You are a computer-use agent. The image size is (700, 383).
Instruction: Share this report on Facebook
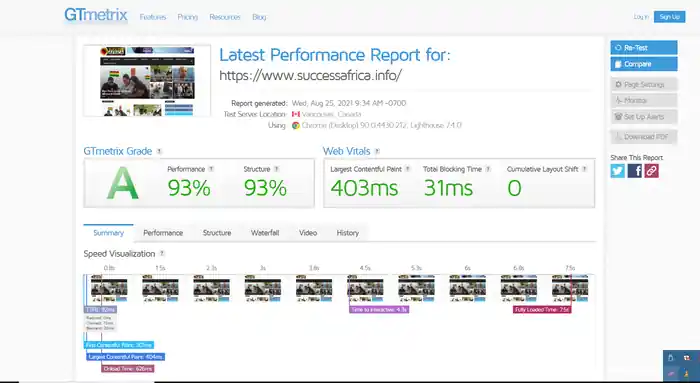click(634, 171)
